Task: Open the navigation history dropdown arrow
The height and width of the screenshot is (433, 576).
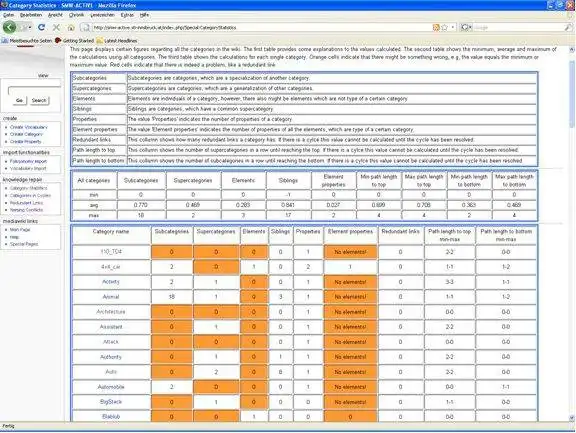Action: point(30,28)
